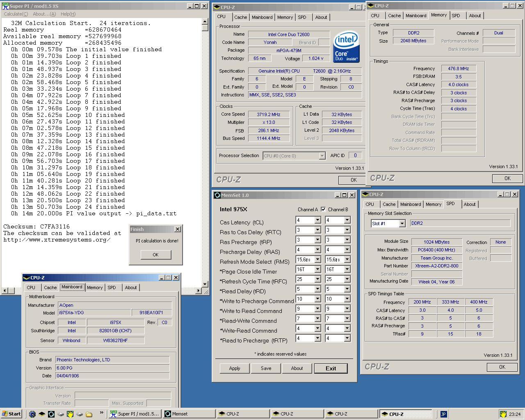Viewport: 525px width, 420px height.
Task: Click the chip icon of the SPD CPU-Z window
Action: pos(365,194)
